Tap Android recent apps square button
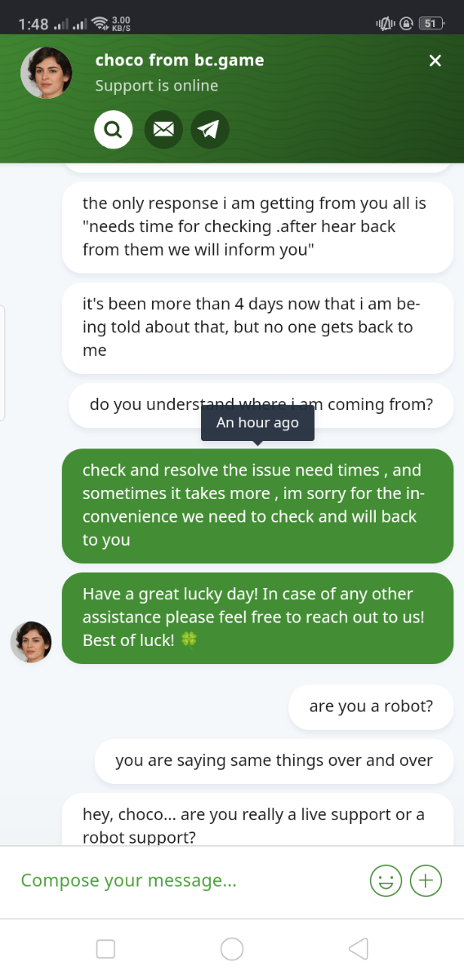The width and height of the screenshot is (464, 980). coord(105,948)
